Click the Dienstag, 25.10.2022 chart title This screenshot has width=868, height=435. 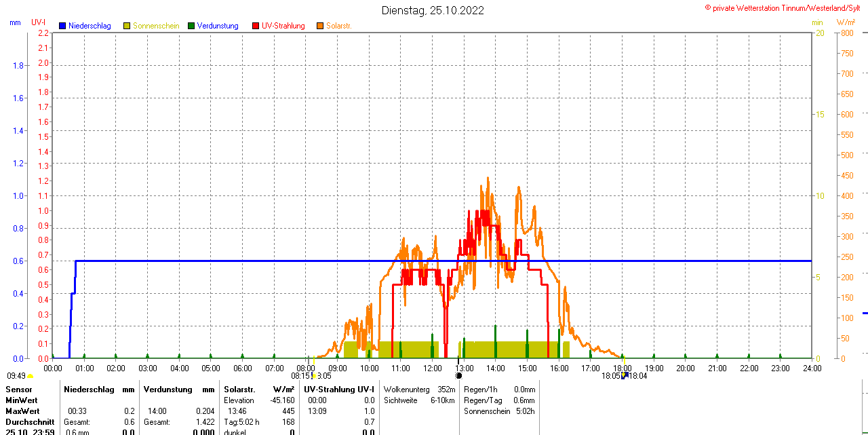click(433, 10)
